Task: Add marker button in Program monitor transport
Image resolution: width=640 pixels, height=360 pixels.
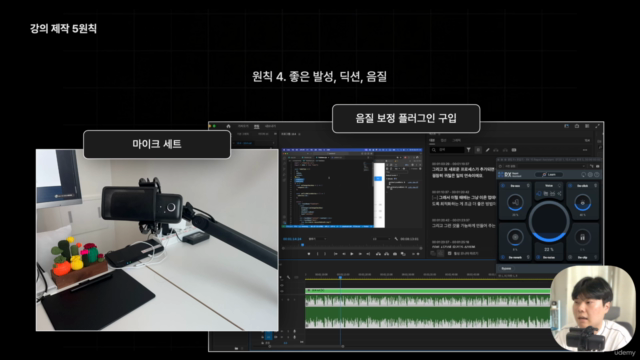Action: [309, 254]
